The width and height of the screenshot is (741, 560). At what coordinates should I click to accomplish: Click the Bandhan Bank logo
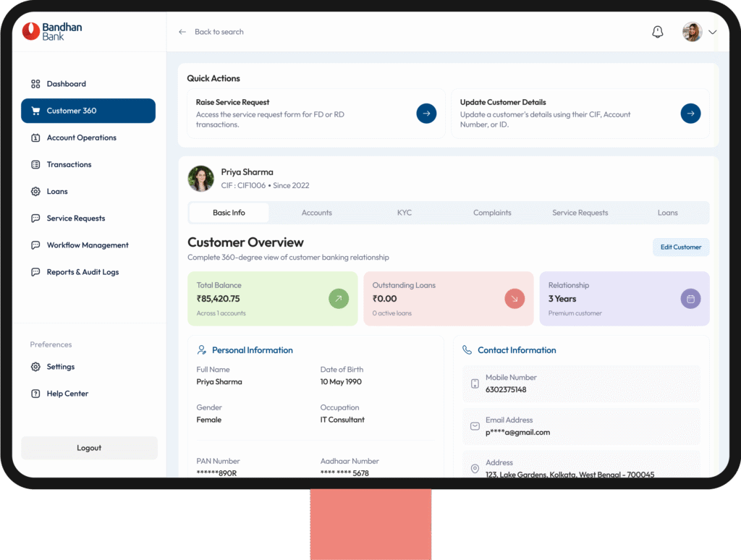pos(52,31)
